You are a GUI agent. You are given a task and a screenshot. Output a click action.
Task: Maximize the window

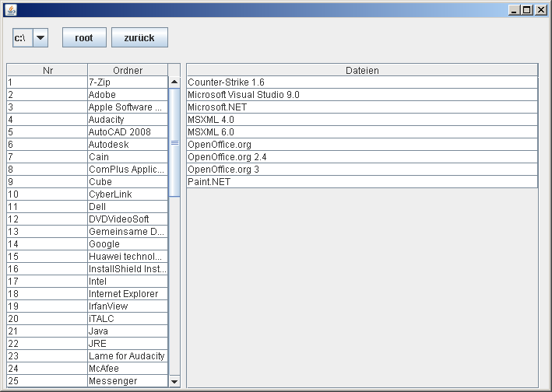pyautogui.click(x=527, y=10)
